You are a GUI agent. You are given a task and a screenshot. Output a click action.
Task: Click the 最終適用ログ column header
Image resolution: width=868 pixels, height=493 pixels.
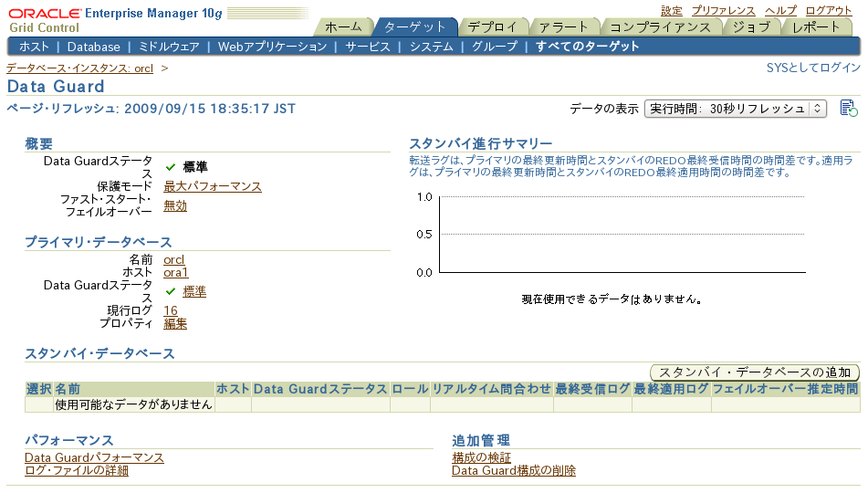[x=672, y=389]
